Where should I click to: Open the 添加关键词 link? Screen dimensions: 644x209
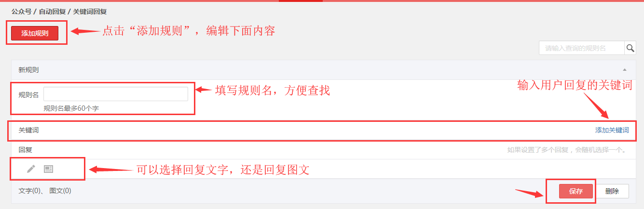[x=612, y=131]
